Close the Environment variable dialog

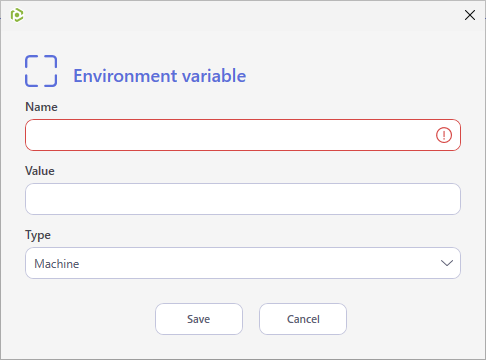pyautogui.click(x=470, y=15)
